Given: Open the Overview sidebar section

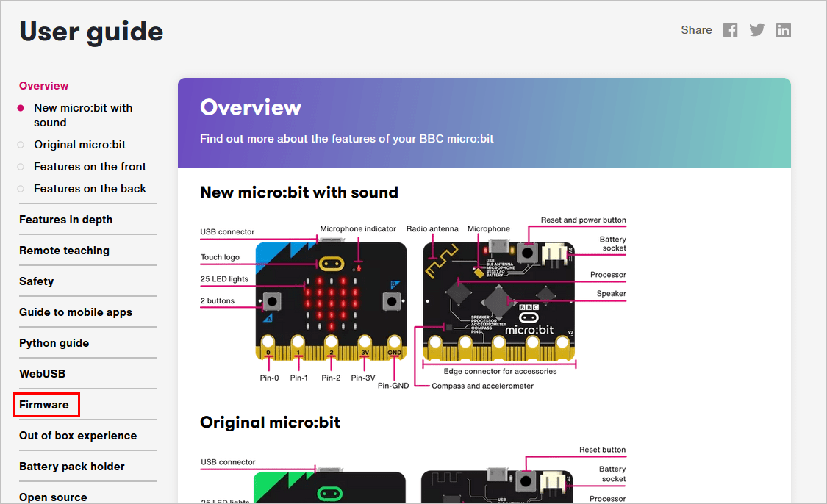Looking at the screenshot, I should point(44,86).
